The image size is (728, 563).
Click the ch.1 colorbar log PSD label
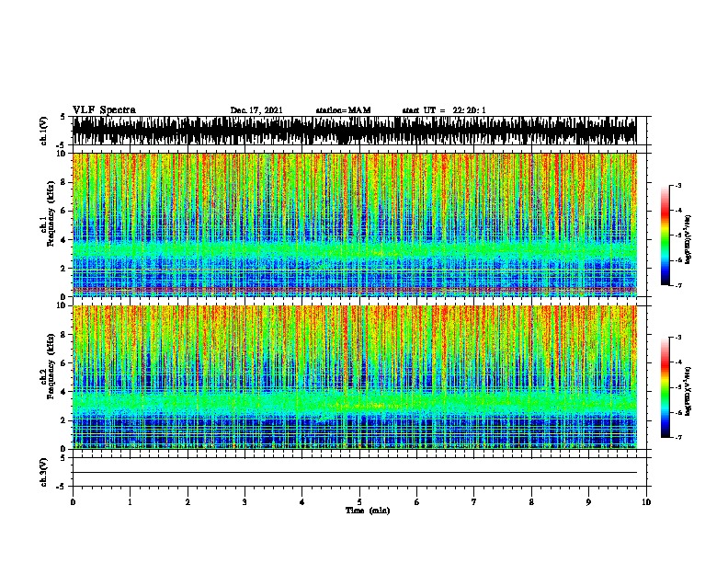(688, 239)
